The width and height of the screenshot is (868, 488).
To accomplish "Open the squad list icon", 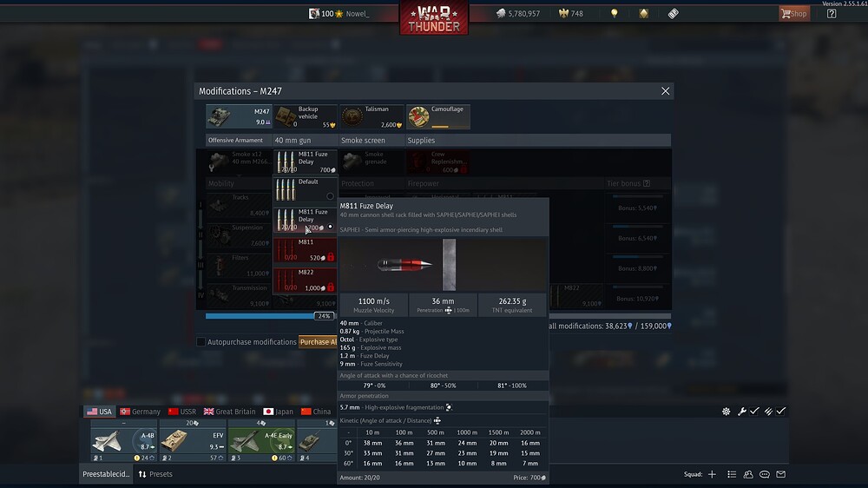I will [x=732, y=474].
